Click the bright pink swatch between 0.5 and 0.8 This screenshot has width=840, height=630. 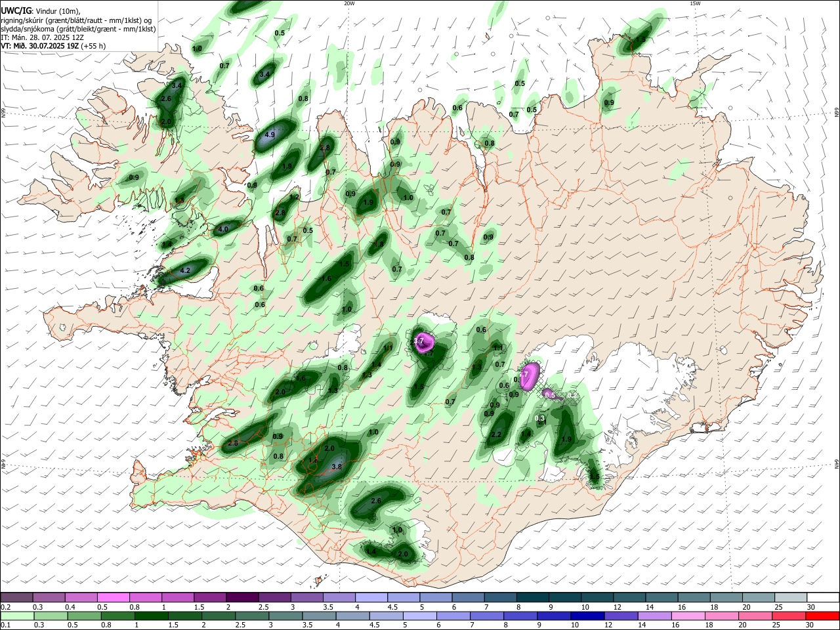tap(114, 598)
